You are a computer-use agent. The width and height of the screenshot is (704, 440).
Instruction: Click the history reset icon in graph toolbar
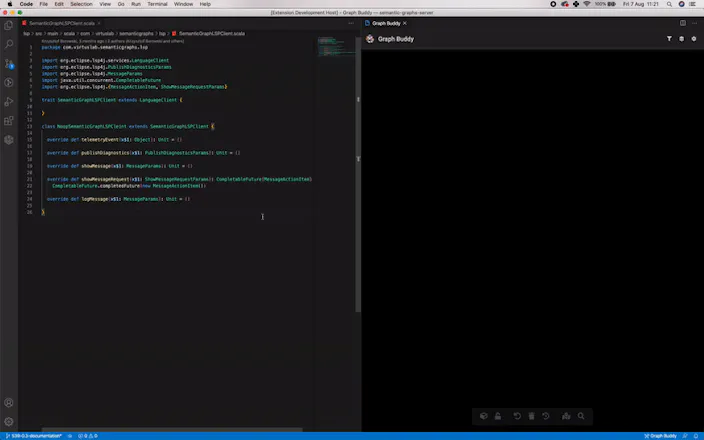pos(546,416)
